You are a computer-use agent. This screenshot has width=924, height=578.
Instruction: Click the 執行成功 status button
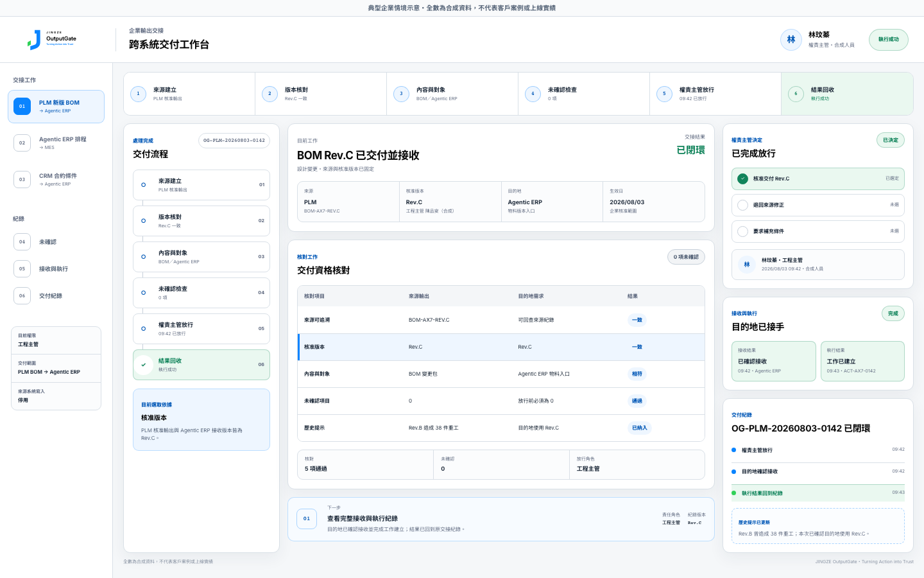(889, 39)
